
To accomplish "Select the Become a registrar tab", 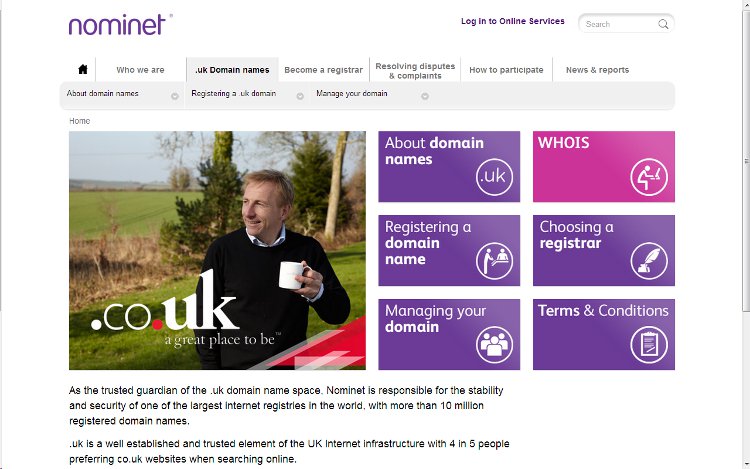I will tap(323, 70).
